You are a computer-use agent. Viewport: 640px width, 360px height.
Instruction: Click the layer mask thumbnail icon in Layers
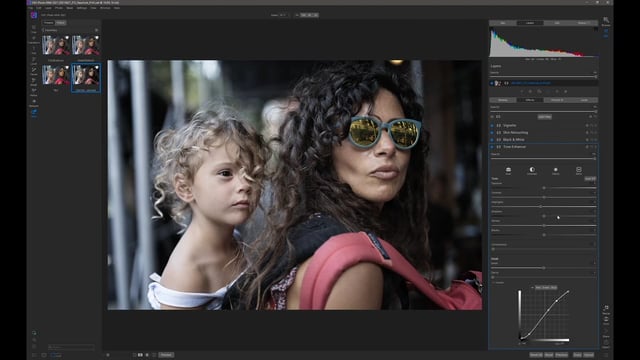tap(506, 83)
